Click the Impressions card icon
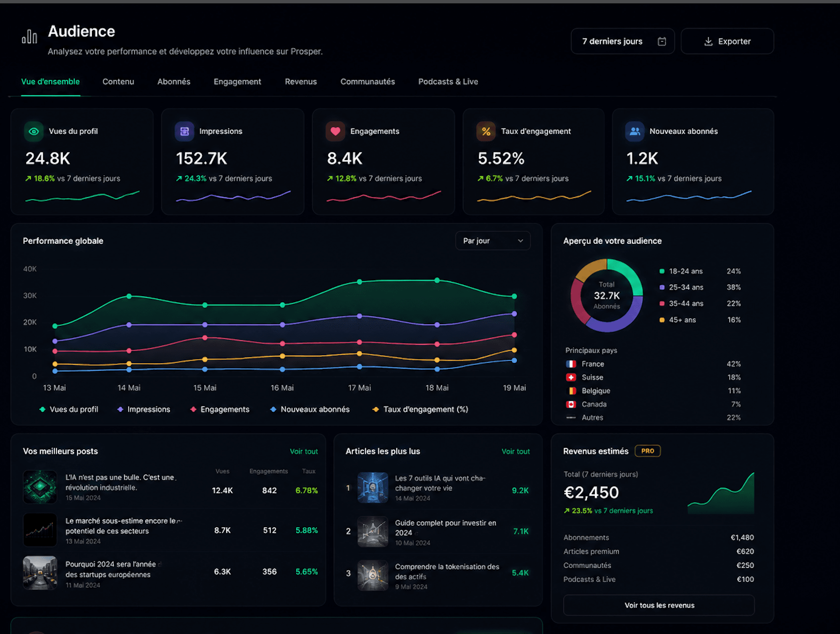The image size is (840, 634). [184, 131]
